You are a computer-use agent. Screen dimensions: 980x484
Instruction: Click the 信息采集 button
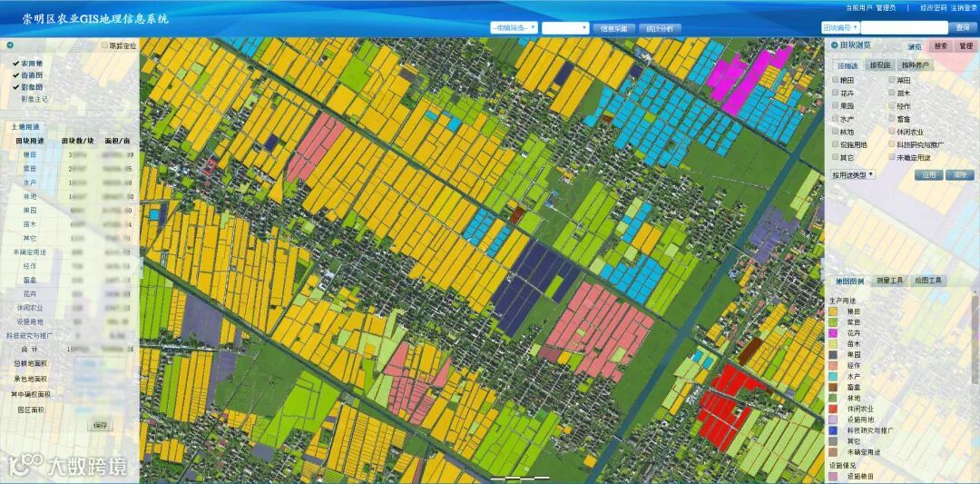(613, 29)
